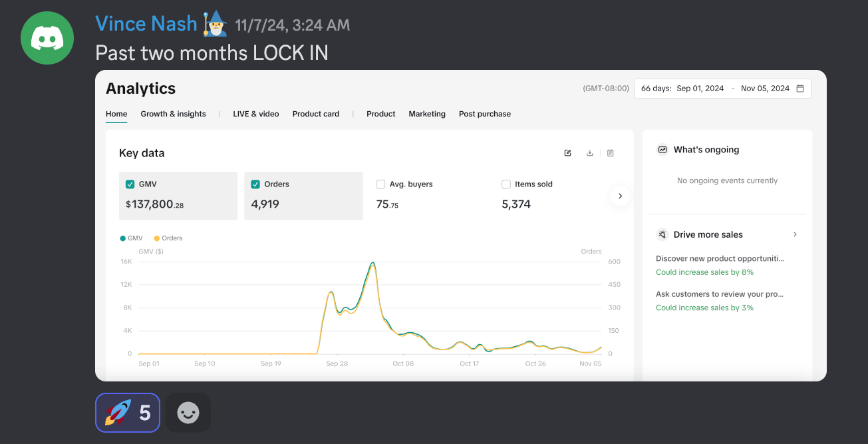The width and height of the screenshot is (868, 444).
Task: Uncheck the GMV metric checkbox
Action: [x=130, y=184]
